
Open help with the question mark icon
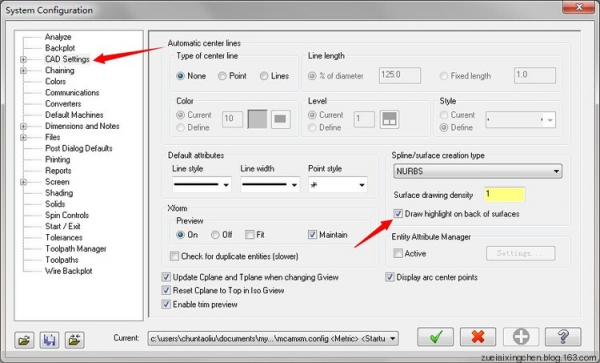pos(563,337)
